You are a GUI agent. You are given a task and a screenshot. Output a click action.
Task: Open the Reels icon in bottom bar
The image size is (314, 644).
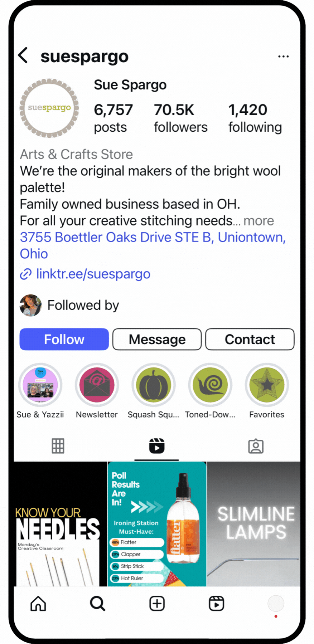tap(216, 604)
